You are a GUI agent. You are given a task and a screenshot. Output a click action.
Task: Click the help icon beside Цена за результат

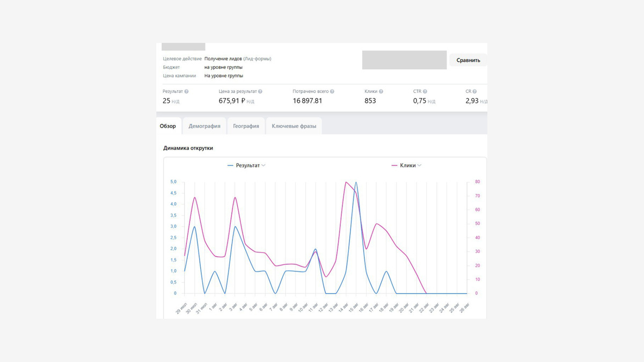(x=260, y=92)
